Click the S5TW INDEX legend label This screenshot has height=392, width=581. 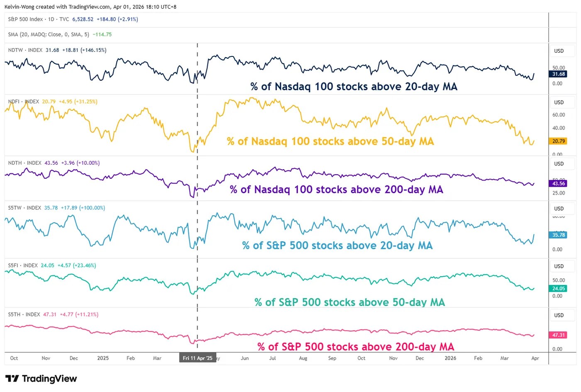(24, 208)
